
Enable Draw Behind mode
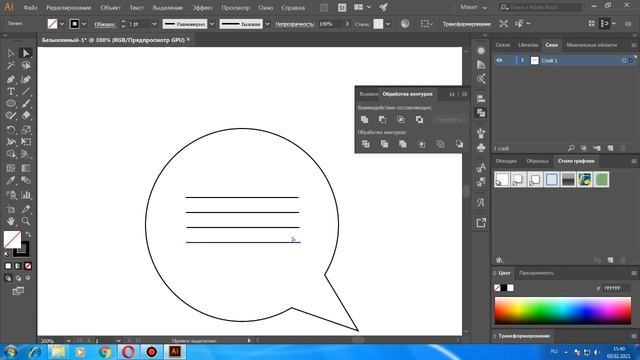(18, 278)
